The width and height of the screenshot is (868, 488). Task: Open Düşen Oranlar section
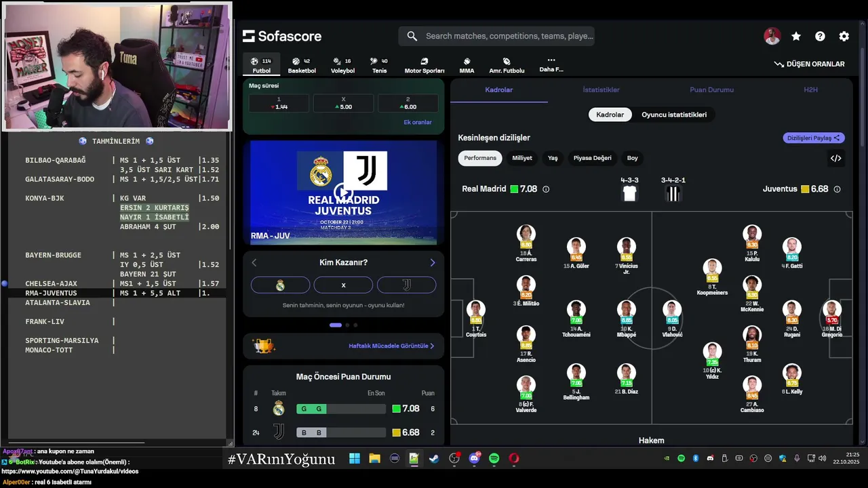pyautogui.click(x=810, y=64)
